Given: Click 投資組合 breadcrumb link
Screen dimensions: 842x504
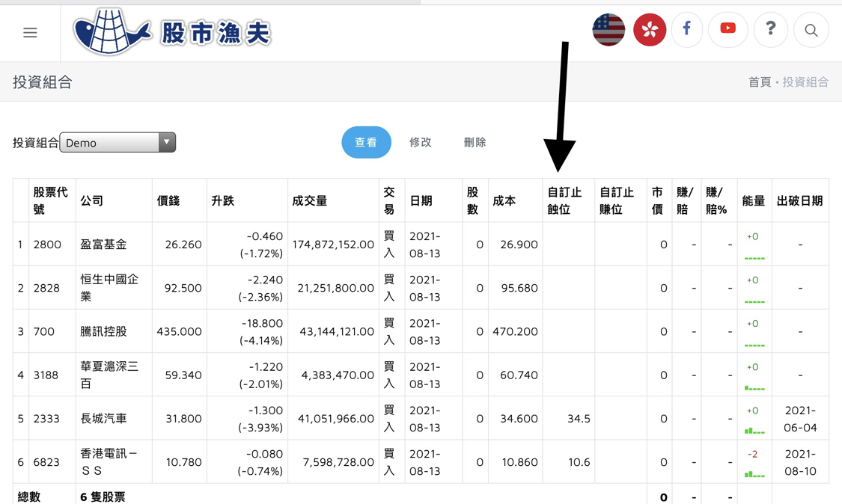Looking at the screenshot, I should 805,82.
